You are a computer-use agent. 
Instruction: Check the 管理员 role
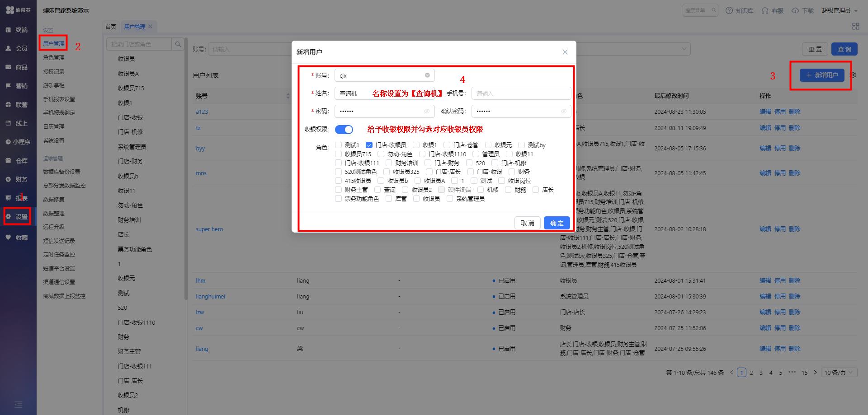coord(476,154)
